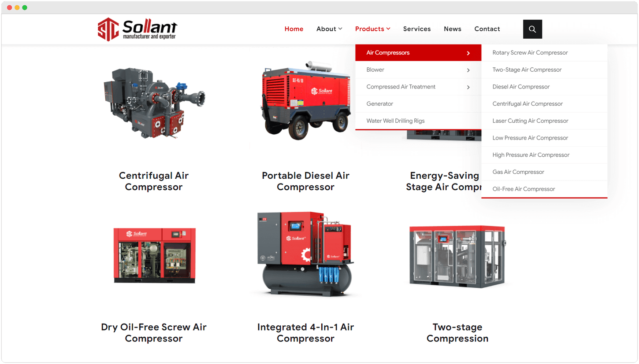
Task: Select Blower in the Products submenu
Action: click(x=418, y=70)
